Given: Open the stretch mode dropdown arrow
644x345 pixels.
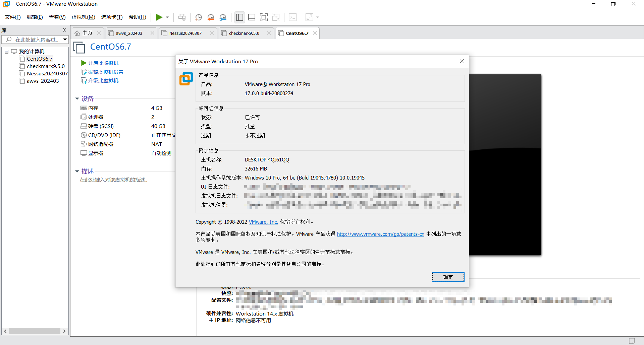Looking at the screenshot, I should [318, 17].
